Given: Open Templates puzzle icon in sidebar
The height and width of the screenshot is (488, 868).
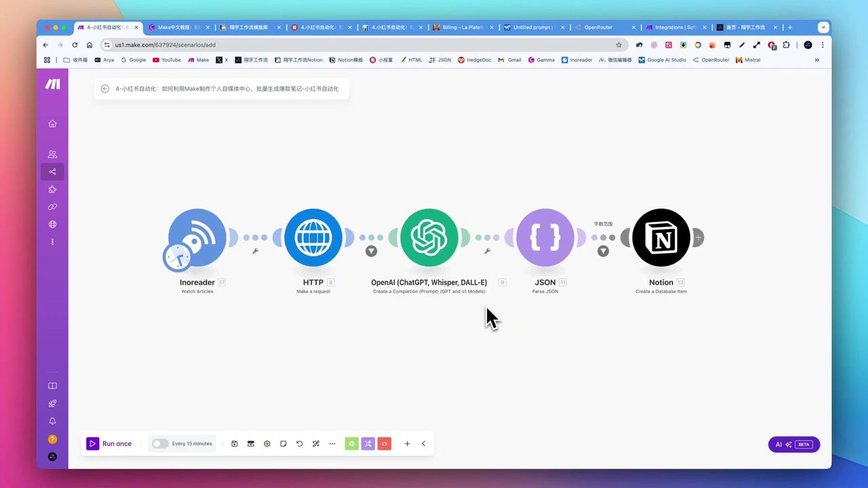Looking at the screenshot, I should 52,190.
